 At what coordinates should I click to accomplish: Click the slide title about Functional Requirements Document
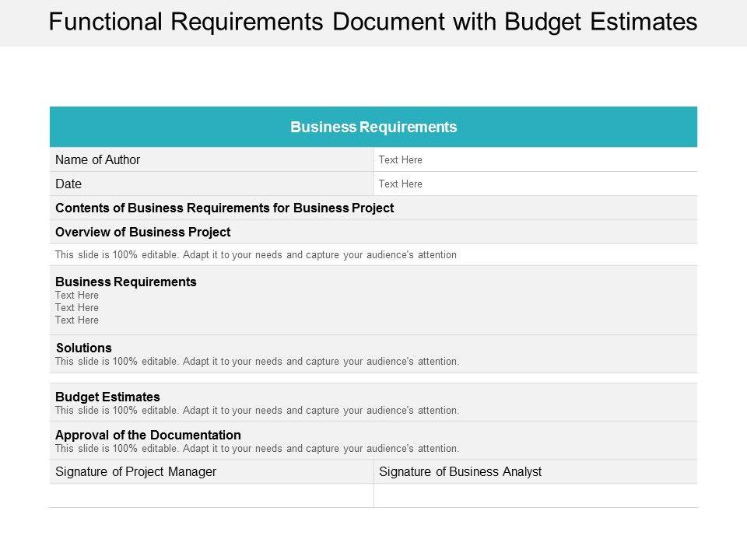(x=373, y=22)
